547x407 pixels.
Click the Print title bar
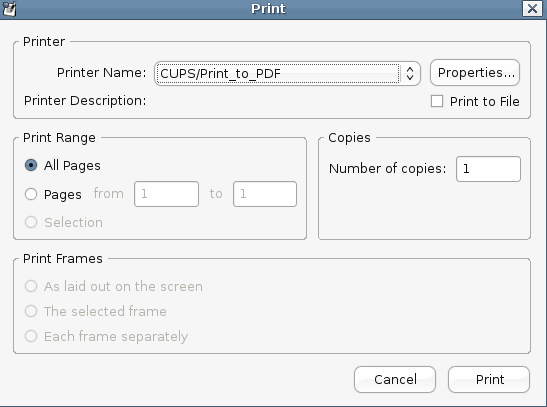click(x=268, y=9)
